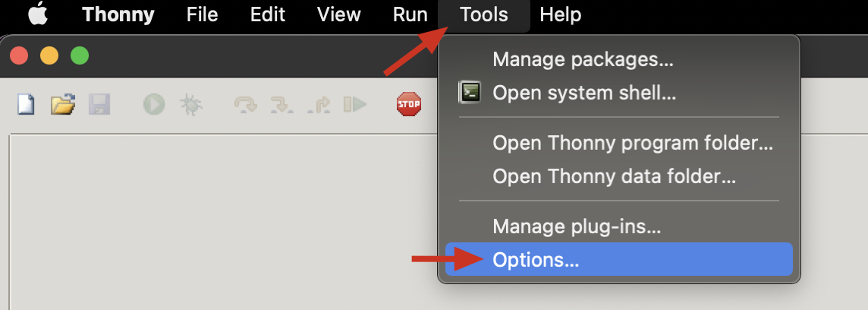Click the Step over toolbar icon
The width and height of the screenshot is (868, 310).
point(245,104)
